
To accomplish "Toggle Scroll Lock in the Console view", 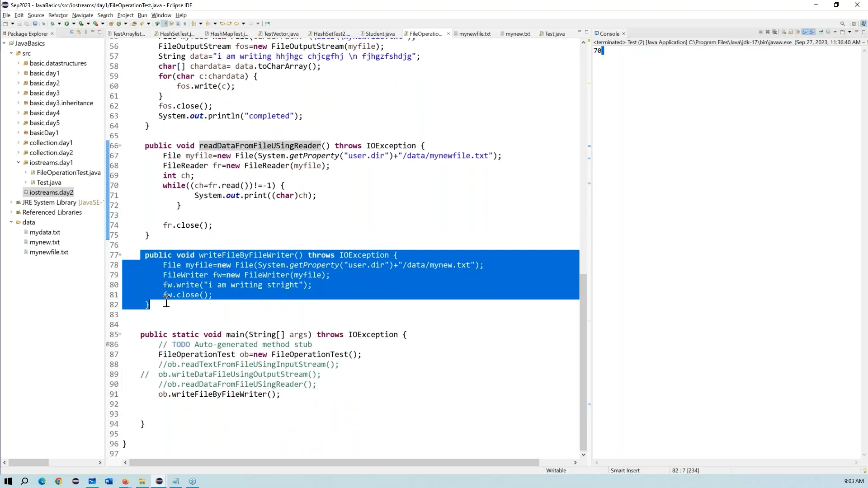I will pos(791,32).
